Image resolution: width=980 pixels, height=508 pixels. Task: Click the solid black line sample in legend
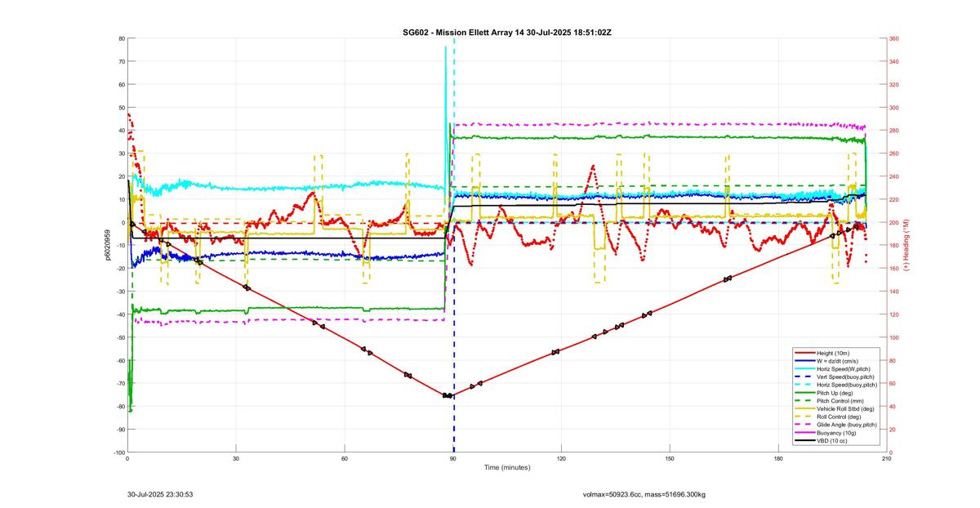pyautogui.click(x=804, y=441)
